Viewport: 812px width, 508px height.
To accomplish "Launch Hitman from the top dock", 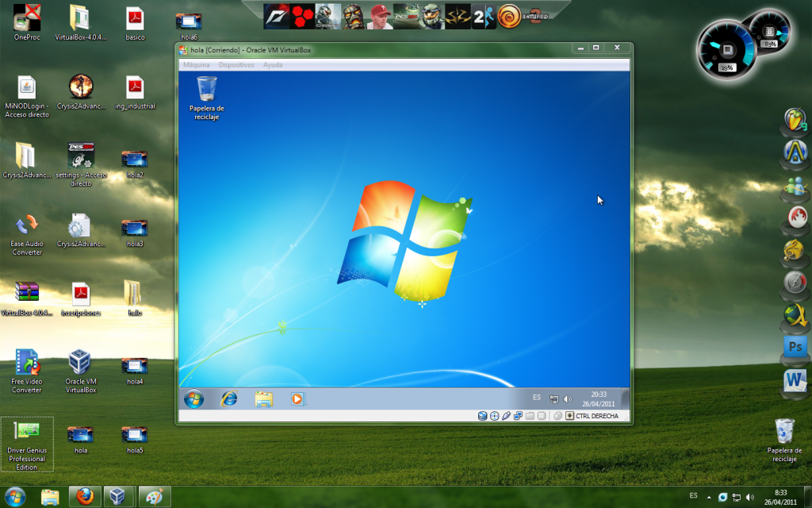I will coord(458,17).
